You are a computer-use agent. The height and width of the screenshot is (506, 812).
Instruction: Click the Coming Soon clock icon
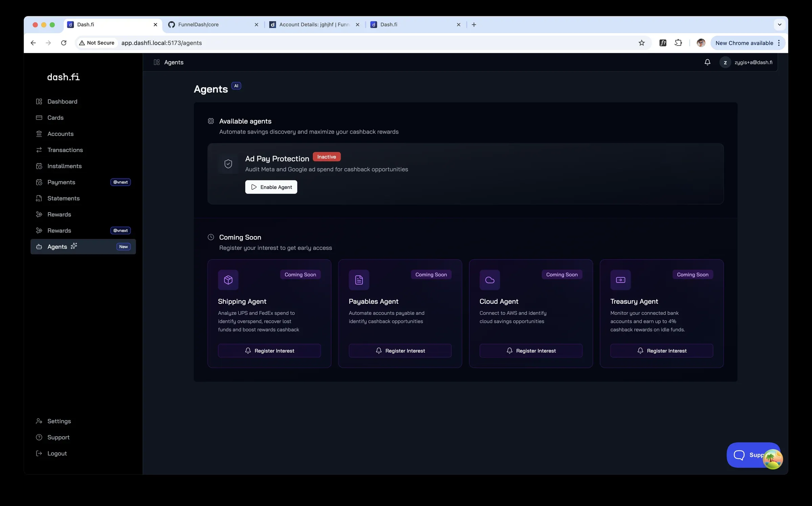point(211,237)
